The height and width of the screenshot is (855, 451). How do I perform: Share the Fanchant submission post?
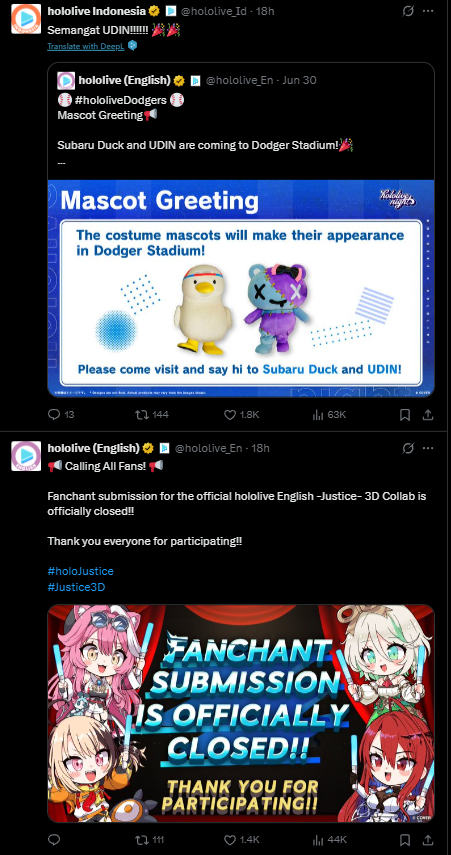coord(429,839)
